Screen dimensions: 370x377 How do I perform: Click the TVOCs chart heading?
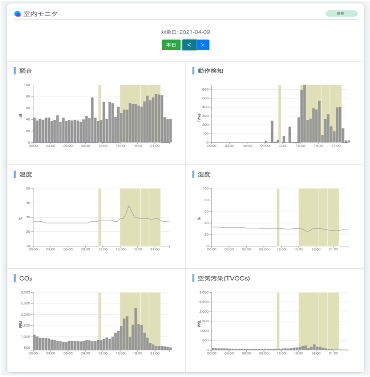224,278
